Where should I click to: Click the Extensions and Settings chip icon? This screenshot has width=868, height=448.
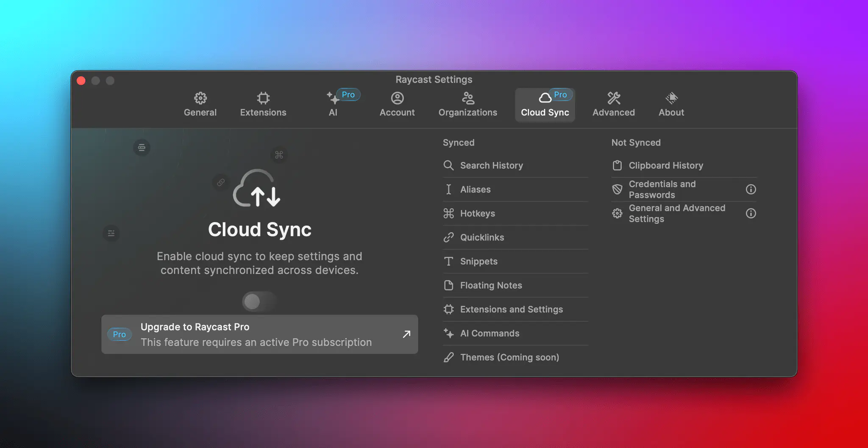coord(448,309)
